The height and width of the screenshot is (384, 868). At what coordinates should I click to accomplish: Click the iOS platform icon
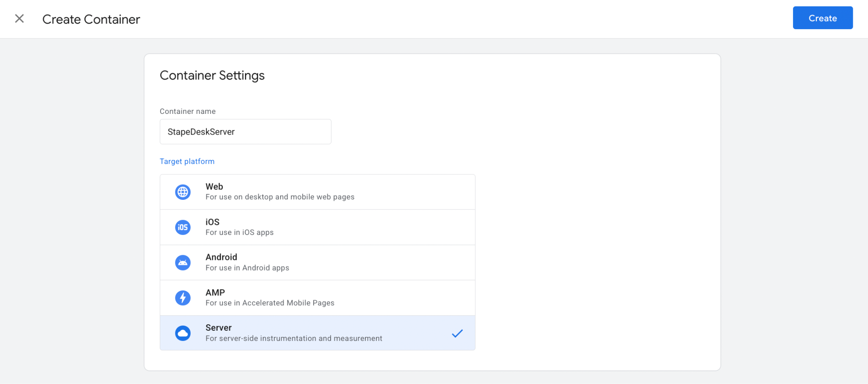pos(183,227)
